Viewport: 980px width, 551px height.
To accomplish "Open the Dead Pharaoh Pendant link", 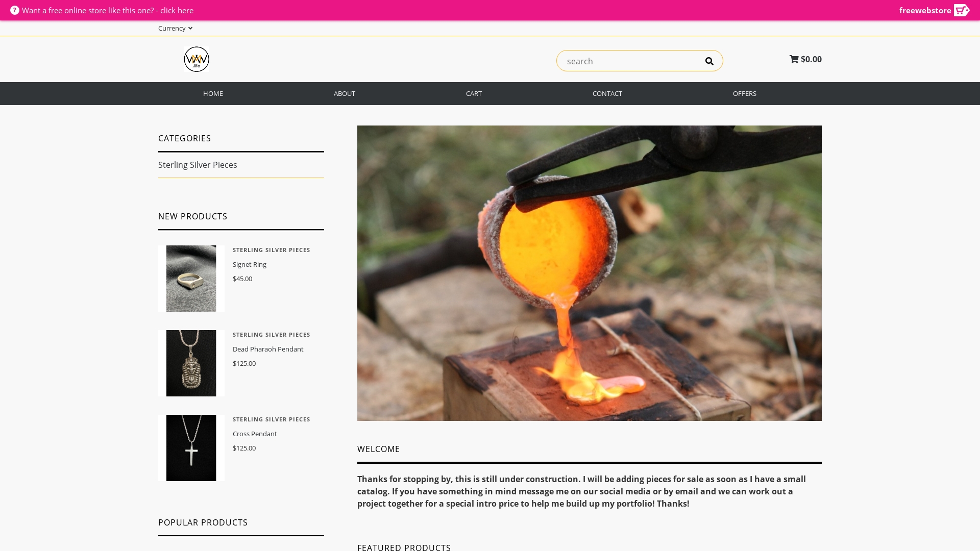I will click(268, 349).
